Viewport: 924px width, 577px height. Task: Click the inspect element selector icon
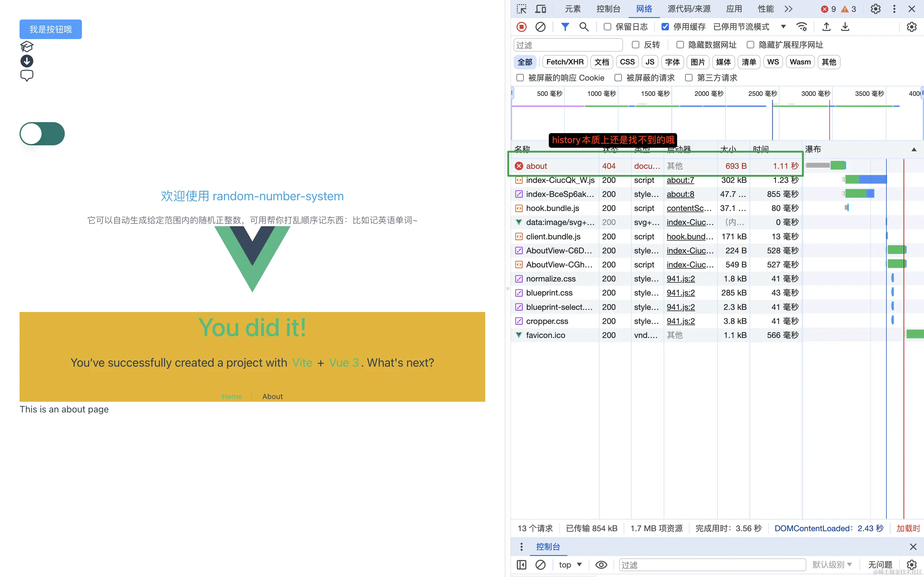[521, 9]
